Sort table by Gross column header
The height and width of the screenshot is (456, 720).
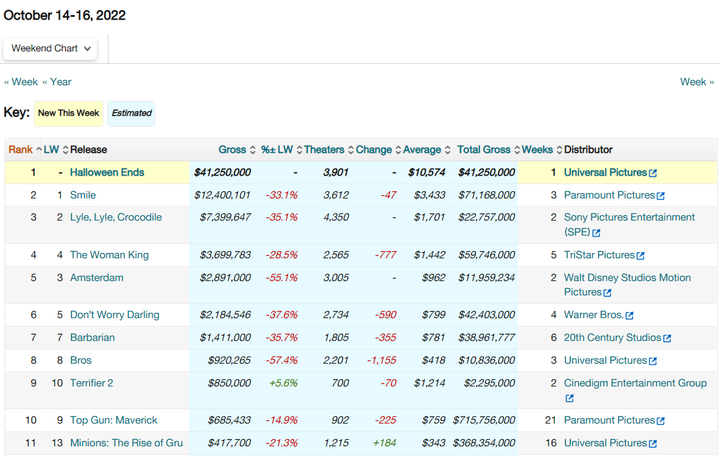click(232, 150)
